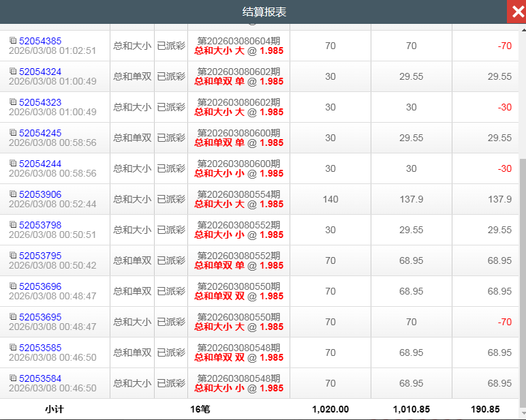The height and width of the screenshot is (420, 526).
Task: Click the -70 loss in order 52054385 row
Action: (x=504, y=46)
